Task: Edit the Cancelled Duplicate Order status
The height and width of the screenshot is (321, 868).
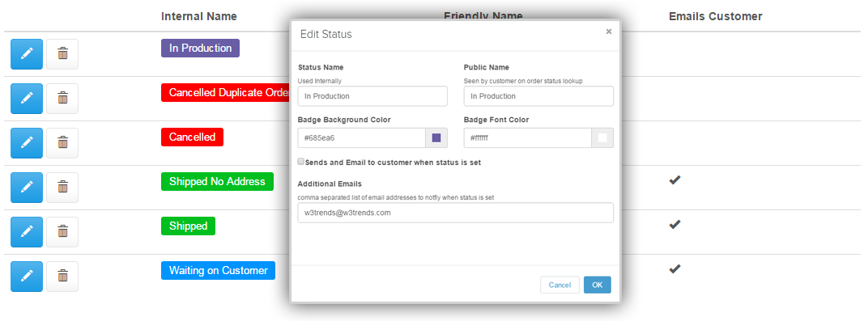Action: click(27, 99)
